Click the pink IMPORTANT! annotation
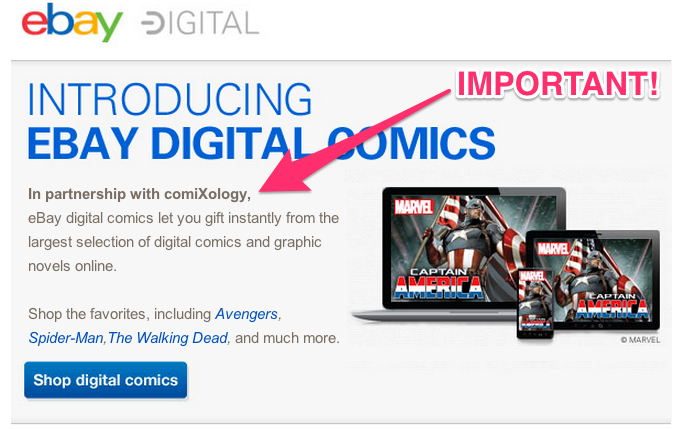Screen dimensions: 678x429 (x=558, y=83)
